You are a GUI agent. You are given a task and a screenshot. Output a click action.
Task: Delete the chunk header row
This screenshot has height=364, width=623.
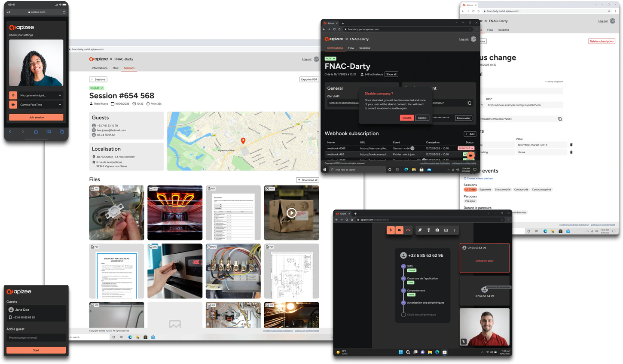coord(571,152)
